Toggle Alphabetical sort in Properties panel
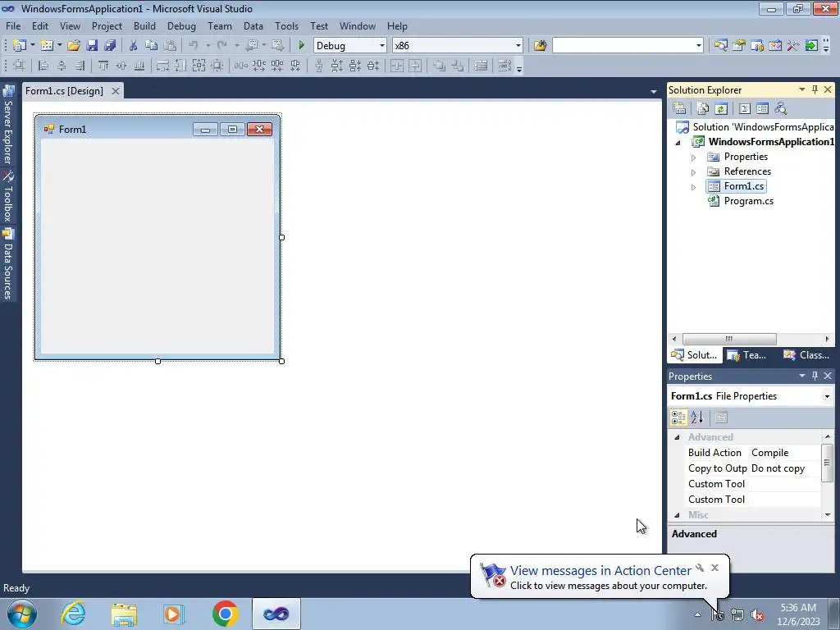The width and height of the screenshot is (840, 630). click(x=697, y=418)
